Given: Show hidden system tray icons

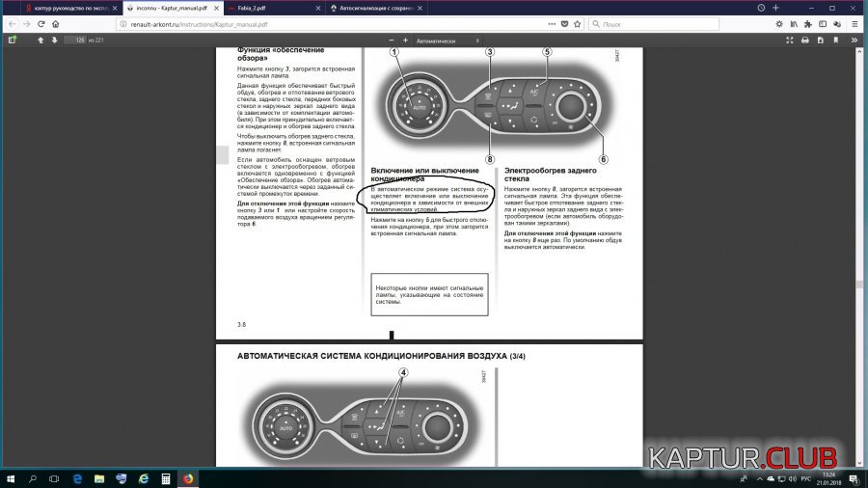Looking at the screenshot, I should tap(760, 479).
